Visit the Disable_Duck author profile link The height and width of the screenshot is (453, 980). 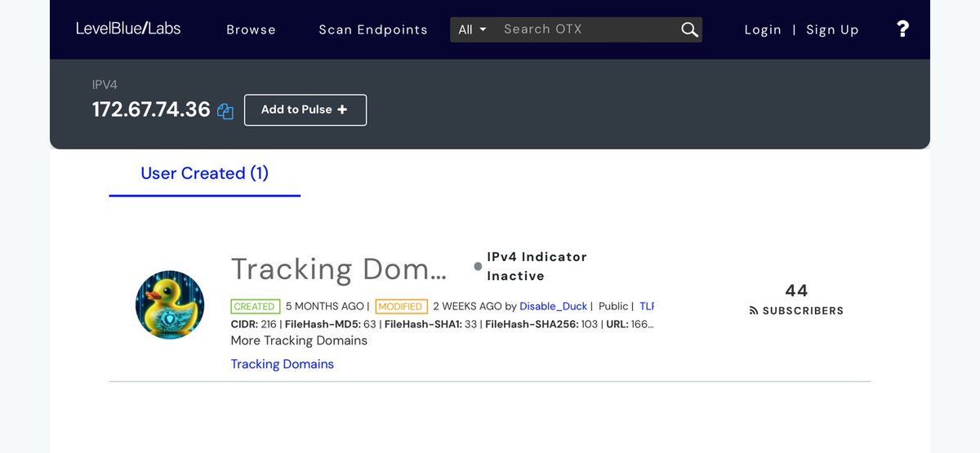553,306
